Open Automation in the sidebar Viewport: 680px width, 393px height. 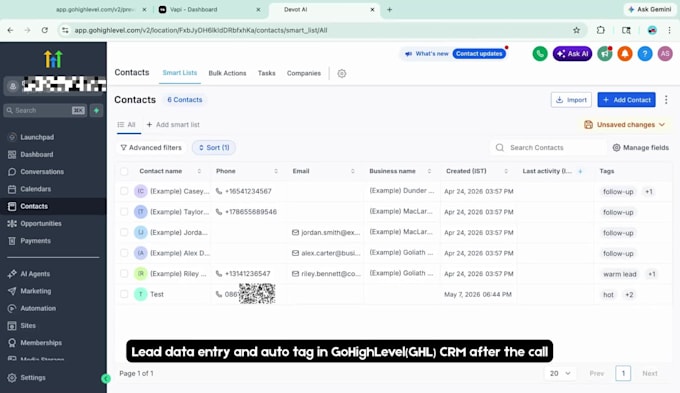tap(38, 308)
